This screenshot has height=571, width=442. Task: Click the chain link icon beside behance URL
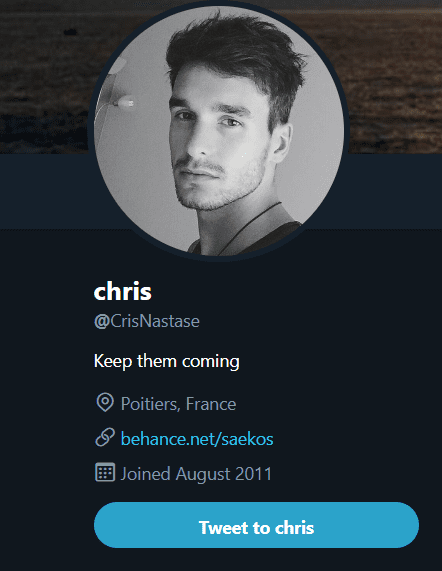pos(105,437)
